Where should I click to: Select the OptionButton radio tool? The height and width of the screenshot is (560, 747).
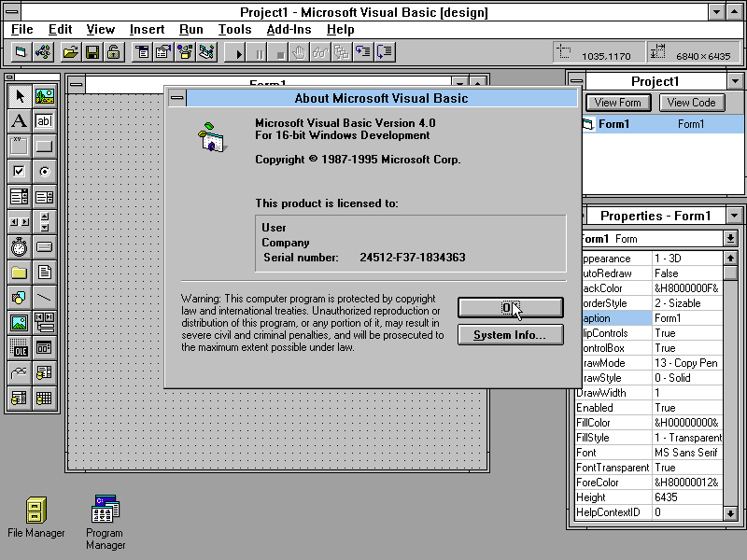[43, 172]
